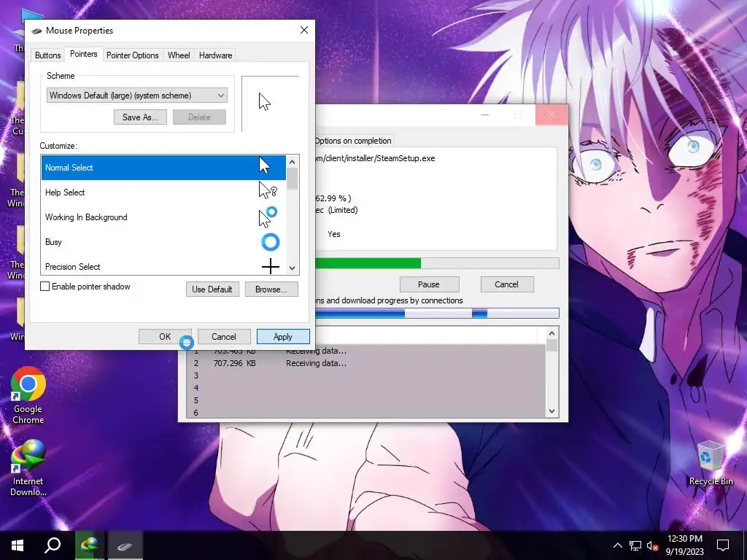Screen dimensions: 747x560
Task: Select Mouse Properties taskbar icon
Action: pos(124,545)
